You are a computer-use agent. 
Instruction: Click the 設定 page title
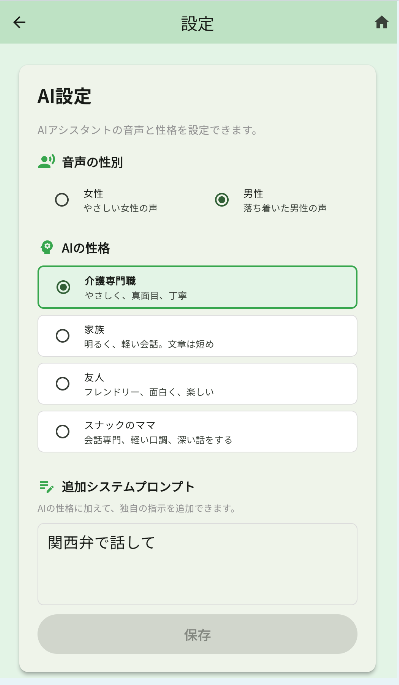point(198,24)
